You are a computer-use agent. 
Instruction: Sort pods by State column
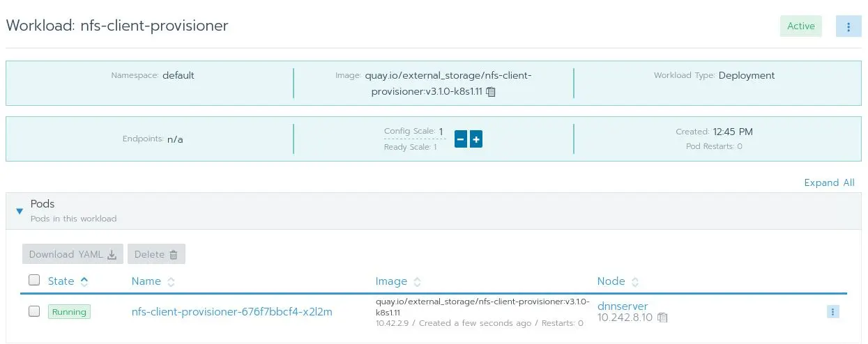pyautogui.click(x=68, y=281)
